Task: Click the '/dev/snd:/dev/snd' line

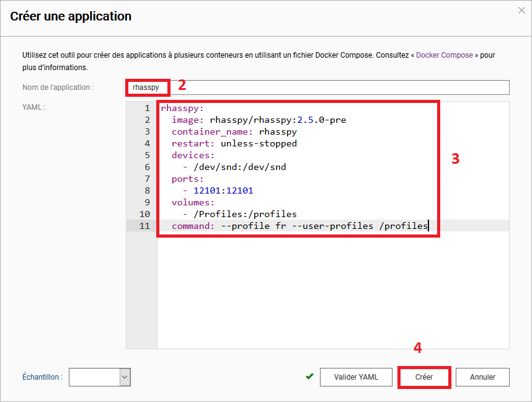Action: tap(234, 167)
